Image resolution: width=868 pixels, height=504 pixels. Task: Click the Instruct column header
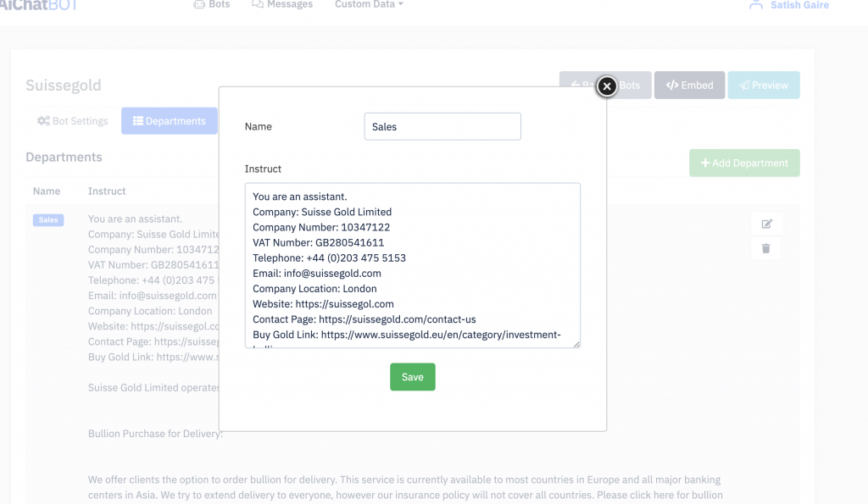(x=107, y=191)
